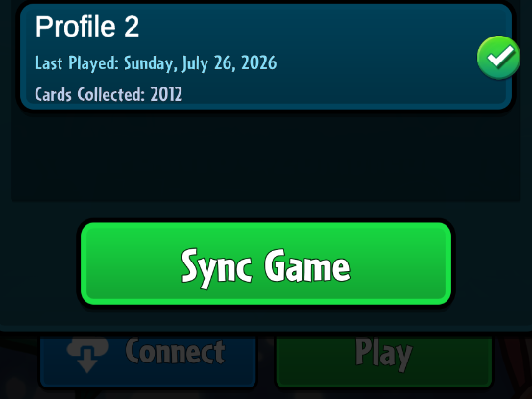Click the Cards Collected: 2012 line
The image size is (532, 399).
(x=109, y=94)
